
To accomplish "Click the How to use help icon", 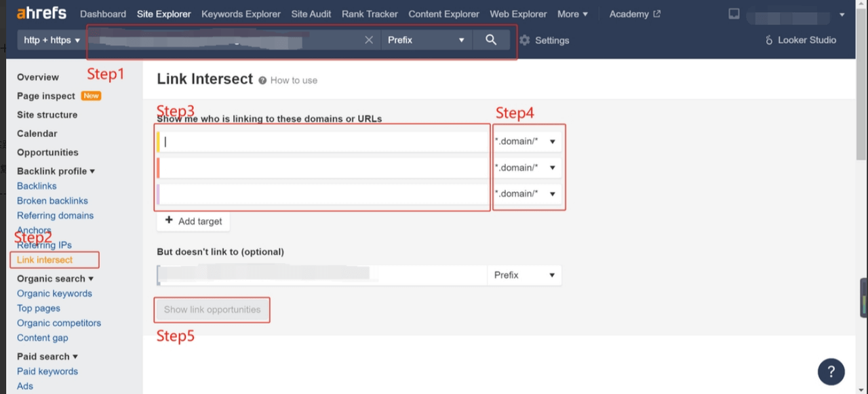I will [262, 80].
